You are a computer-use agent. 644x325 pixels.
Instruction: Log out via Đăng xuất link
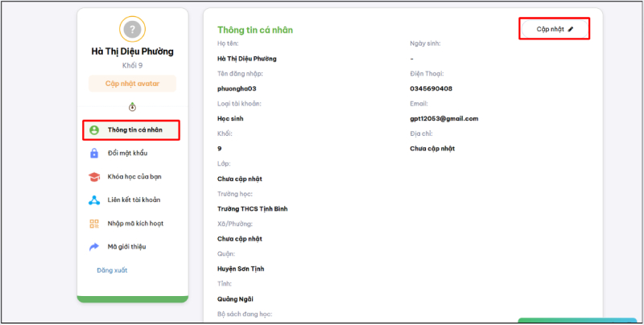112,270
